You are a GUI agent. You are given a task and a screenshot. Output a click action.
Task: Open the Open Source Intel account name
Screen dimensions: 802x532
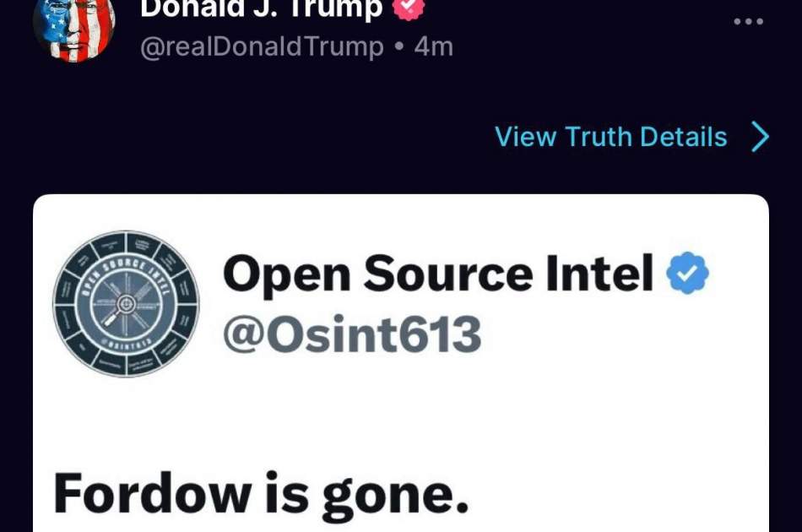(x=438, y=273)
